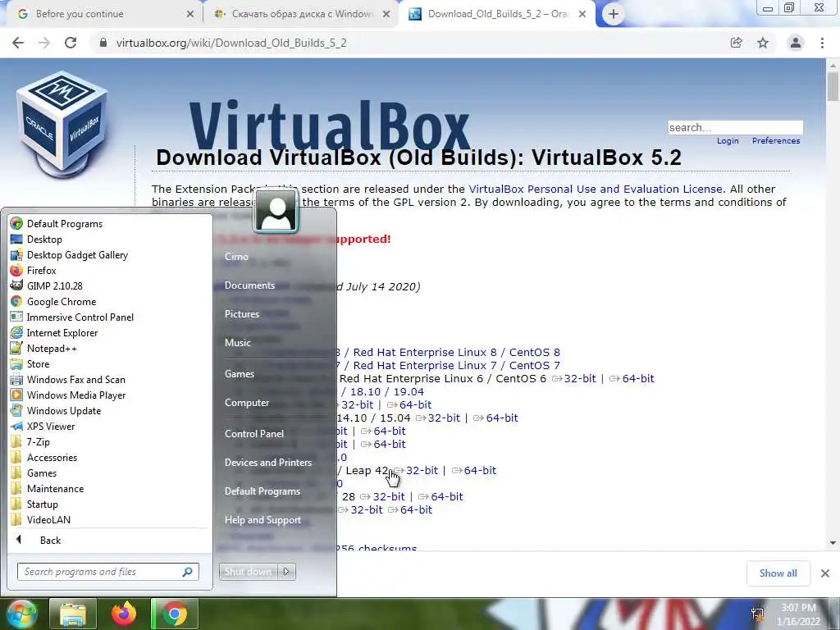Open Help and Support
The width and height of the screenshot is (840, 630).
pyautogui.click(x=262, y=519)
